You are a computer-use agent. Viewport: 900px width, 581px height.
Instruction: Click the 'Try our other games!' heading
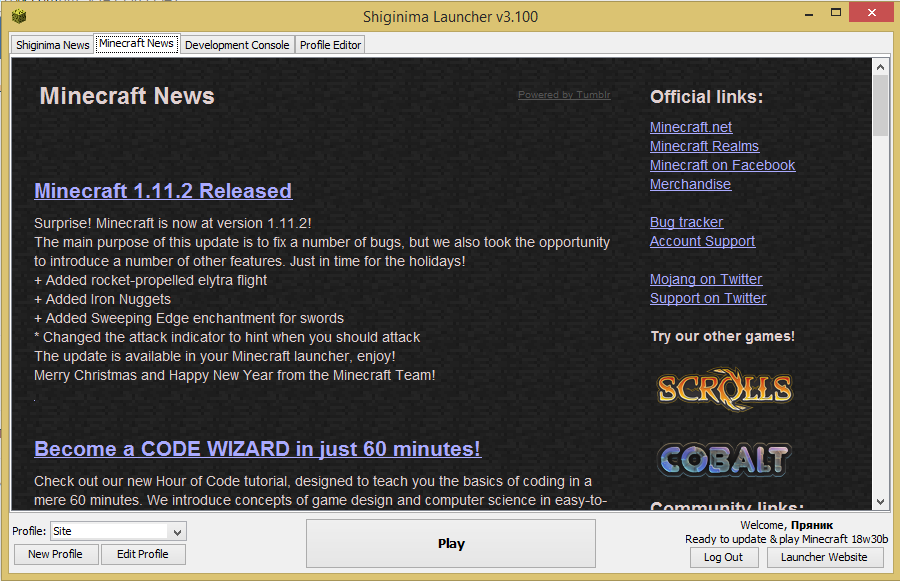(x=723, y=336)
